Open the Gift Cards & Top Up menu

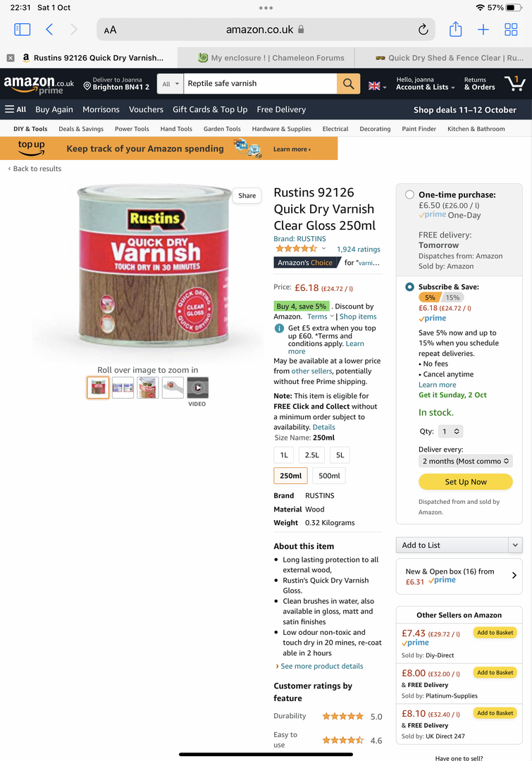(x=210, y=110)
